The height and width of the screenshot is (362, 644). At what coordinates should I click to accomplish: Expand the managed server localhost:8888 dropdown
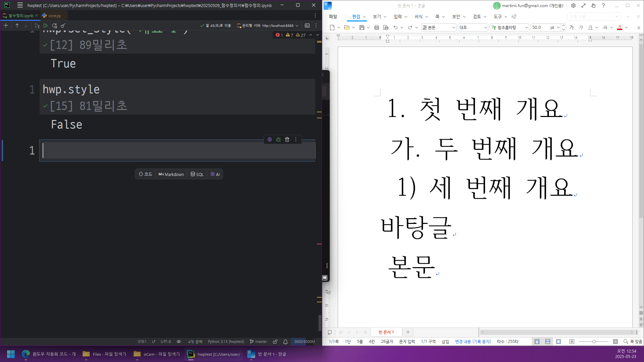tap(297, 25)
